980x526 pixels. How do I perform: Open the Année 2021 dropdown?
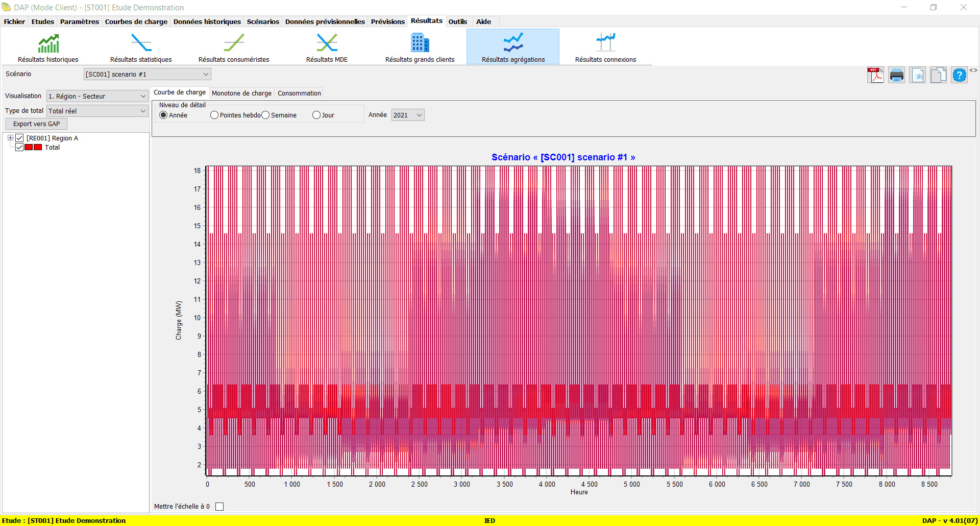pyautogui.click(x=408, y=115)
